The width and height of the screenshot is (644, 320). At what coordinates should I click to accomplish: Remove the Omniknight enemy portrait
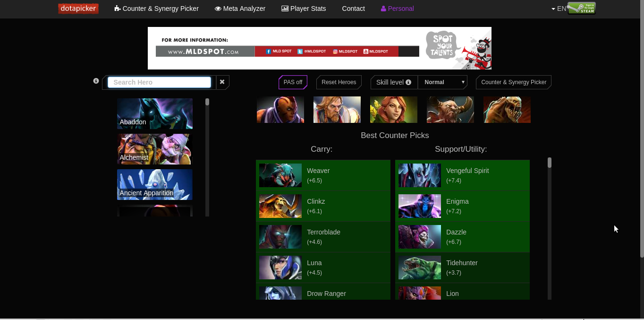(337, 110)
